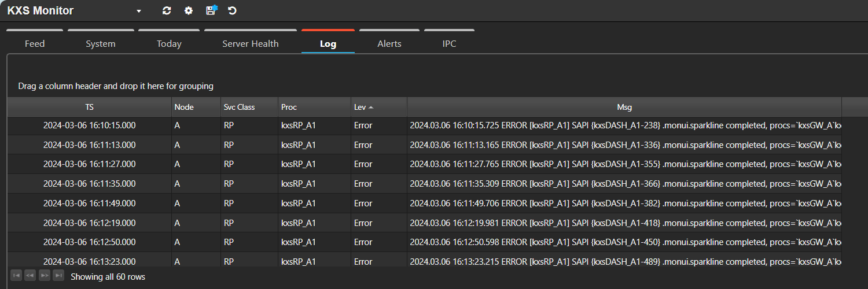Open the Today tab
This screenshot has height=289, width=868.
click(169, 43)
